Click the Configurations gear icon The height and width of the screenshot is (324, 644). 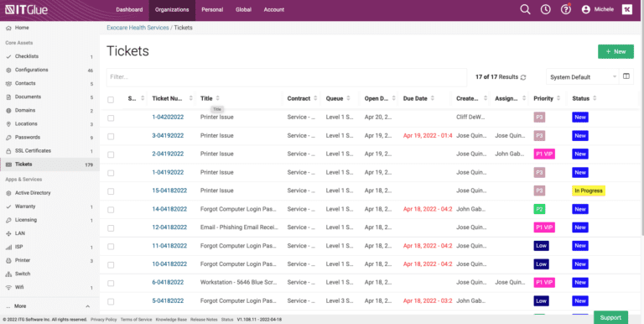pos(8,70)
